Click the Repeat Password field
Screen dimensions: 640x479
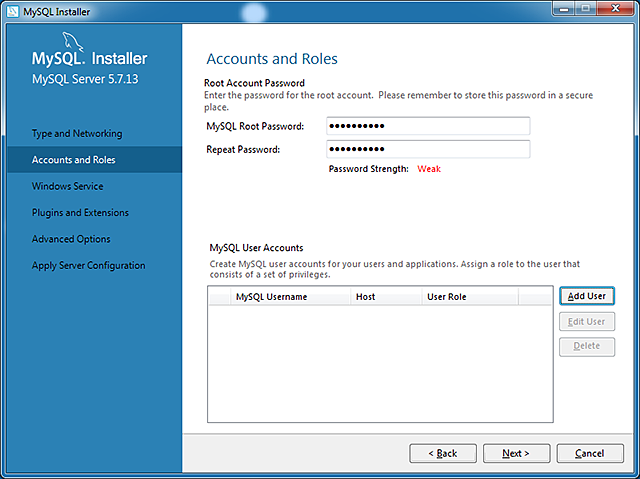[x=427, y=149]
